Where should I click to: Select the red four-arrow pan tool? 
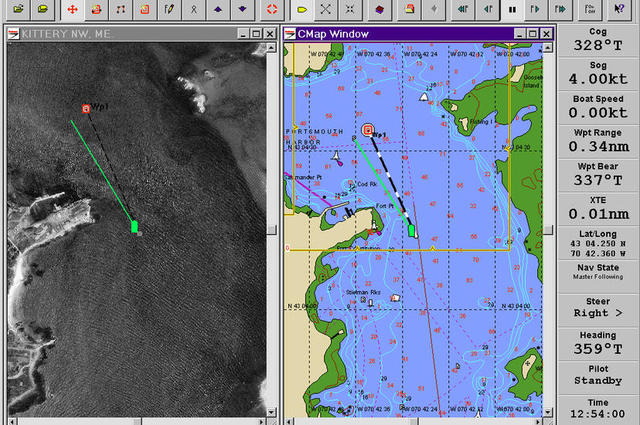pos(72,9)
